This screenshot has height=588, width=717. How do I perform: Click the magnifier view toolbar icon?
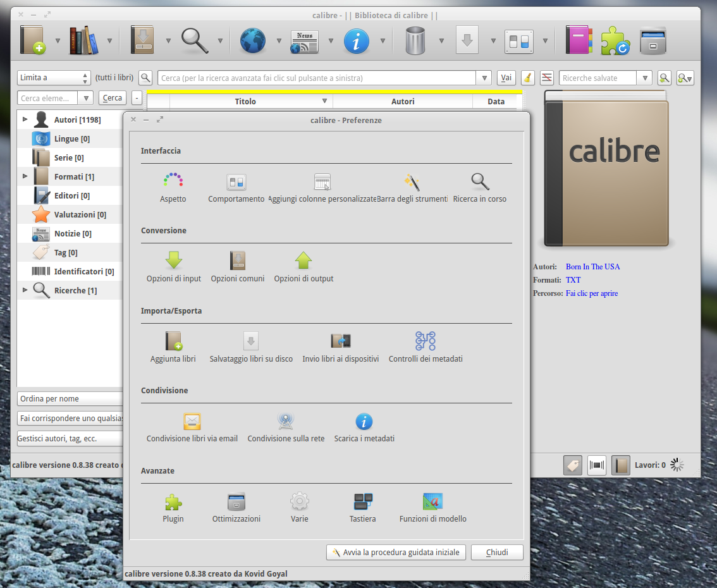click(x=194, y=40)
